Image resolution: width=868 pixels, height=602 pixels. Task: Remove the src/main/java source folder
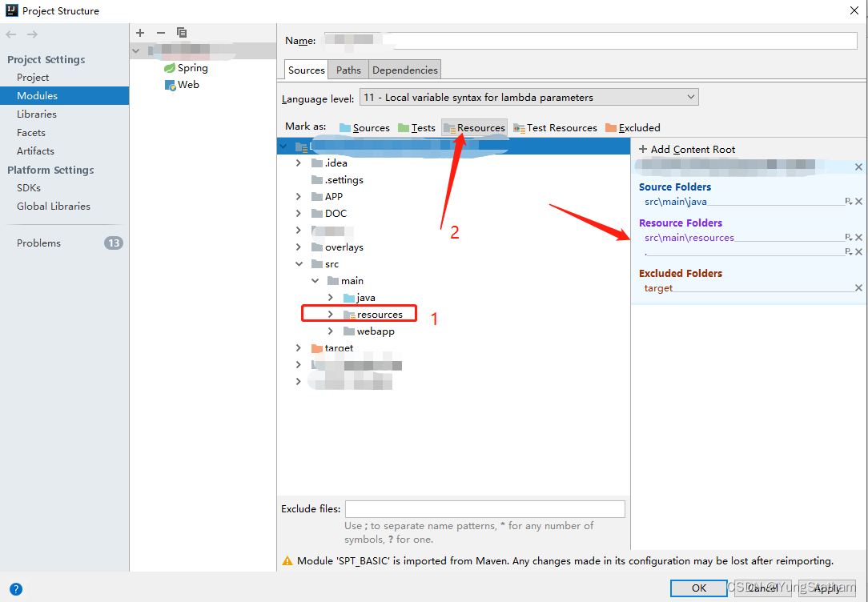[858, 201]
